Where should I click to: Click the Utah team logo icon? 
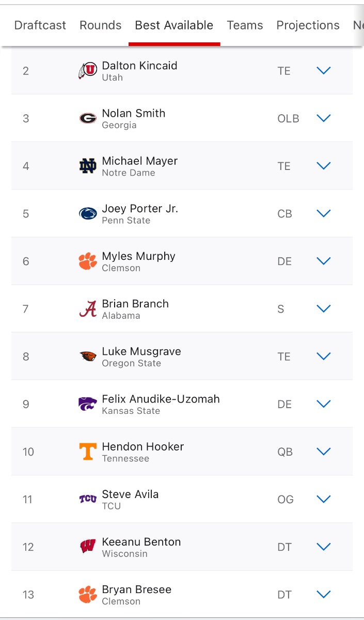coord(87,71)
